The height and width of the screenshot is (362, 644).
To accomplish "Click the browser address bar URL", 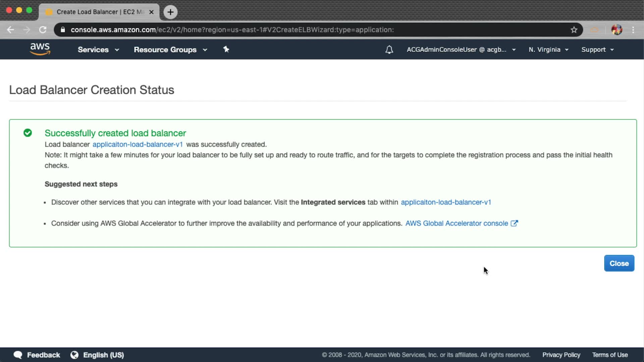I will tap(232, 30).
